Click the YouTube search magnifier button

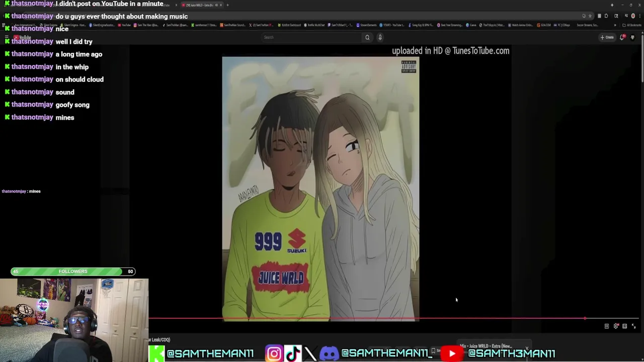coord(367,37)
